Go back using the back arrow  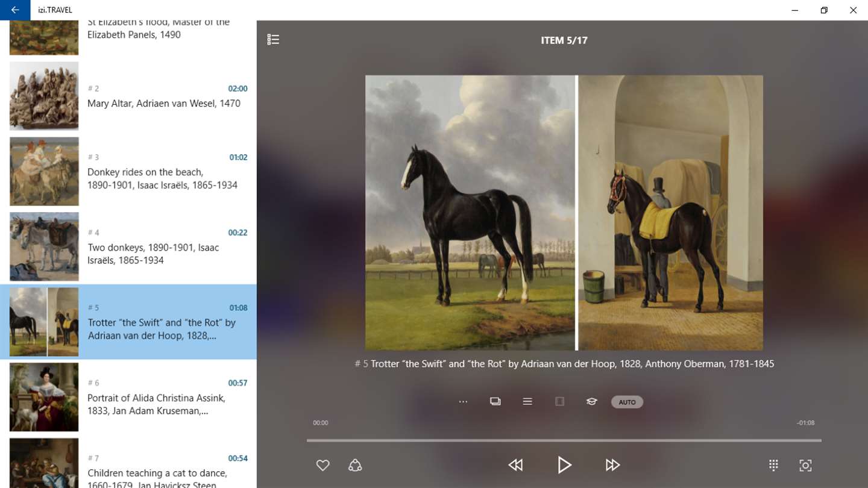tap(15, 10)
